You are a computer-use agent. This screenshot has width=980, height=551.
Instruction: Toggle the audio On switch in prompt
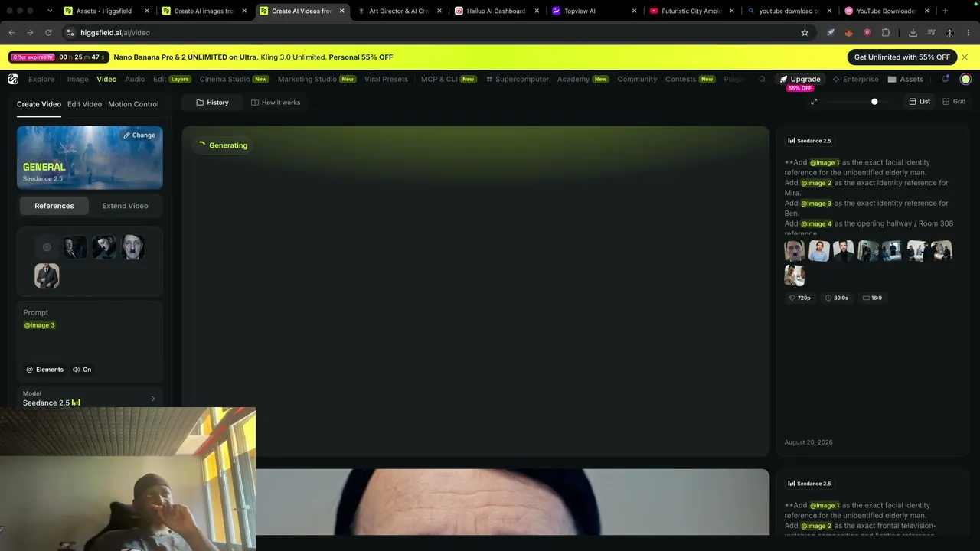[x=82, y=370]
